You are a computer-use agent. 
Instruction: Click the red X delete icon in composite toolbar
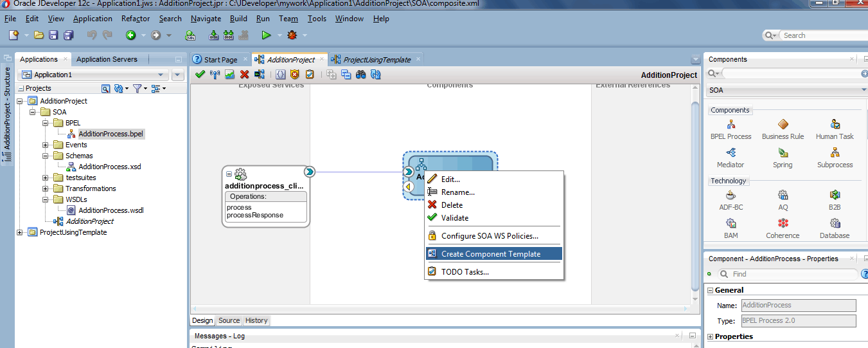point(245,75)
